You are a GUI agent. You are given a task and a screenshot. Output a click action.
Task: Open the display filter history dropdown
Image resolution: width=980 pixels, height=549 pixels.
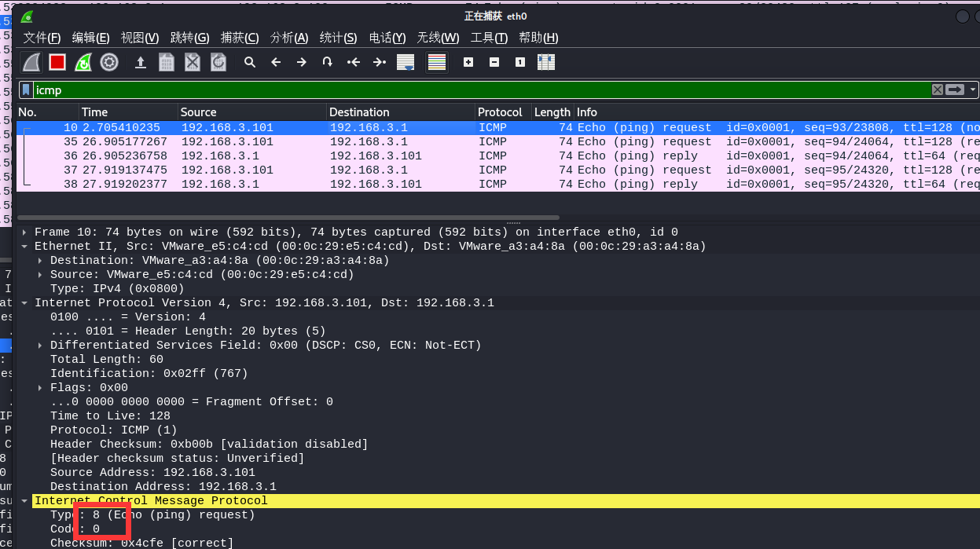point(974,90)
